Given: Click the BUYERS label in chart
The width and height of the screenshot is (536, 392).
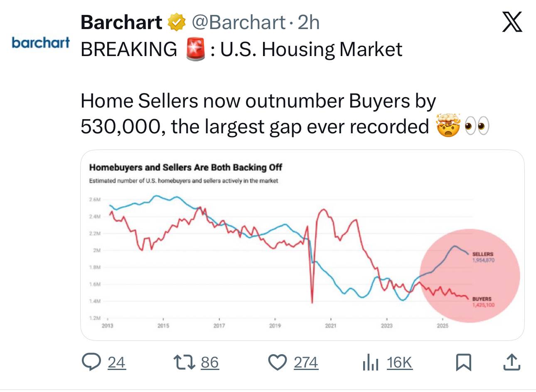Looking at the screenshot, I should click(482, 299).
